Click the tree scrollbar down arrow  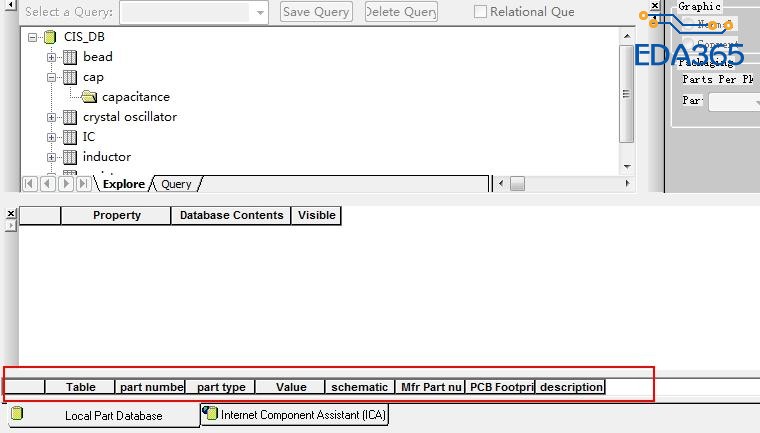click(x=627, y=166)
